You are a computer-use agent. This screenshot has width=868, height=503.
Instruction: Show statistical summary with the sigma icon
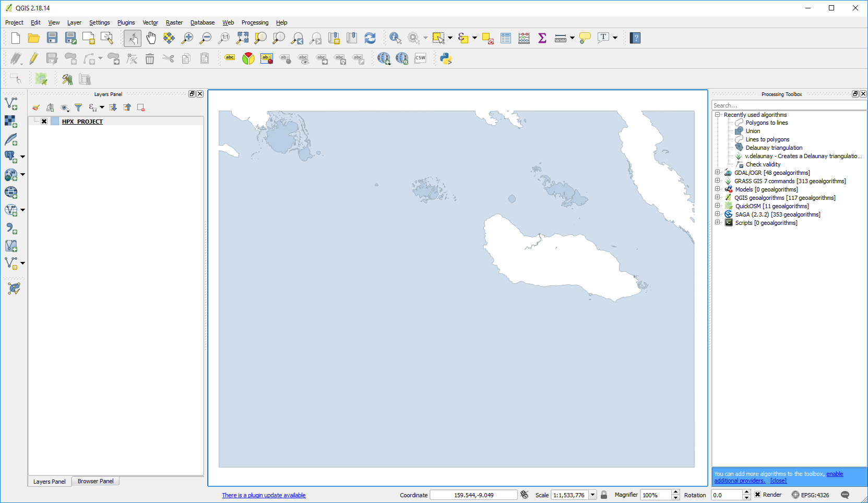pyautogui.click(x=542, y=38)
